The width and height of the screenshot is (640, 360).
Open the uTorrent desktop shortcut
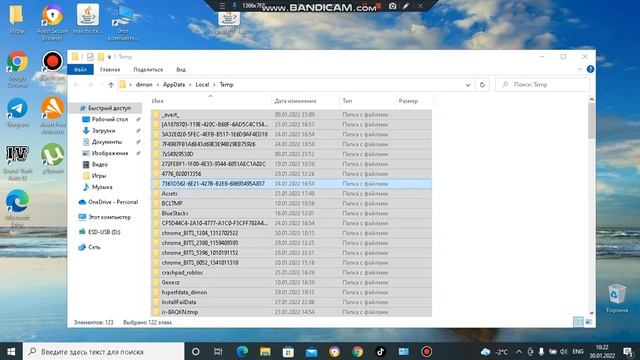click(x=53, y=159)
